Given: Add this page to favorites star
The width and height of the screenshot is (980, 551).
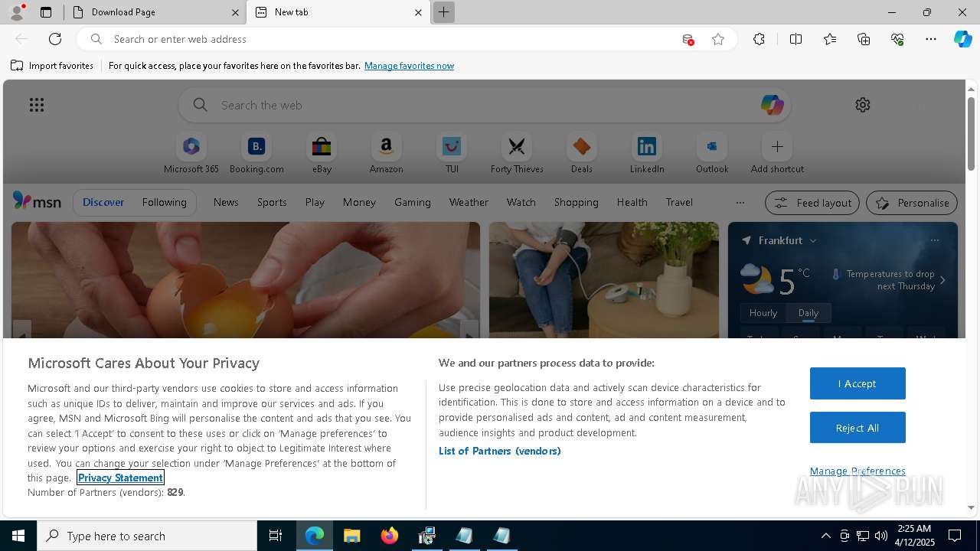Looking at the screenshot, I should tap(718, 39).
